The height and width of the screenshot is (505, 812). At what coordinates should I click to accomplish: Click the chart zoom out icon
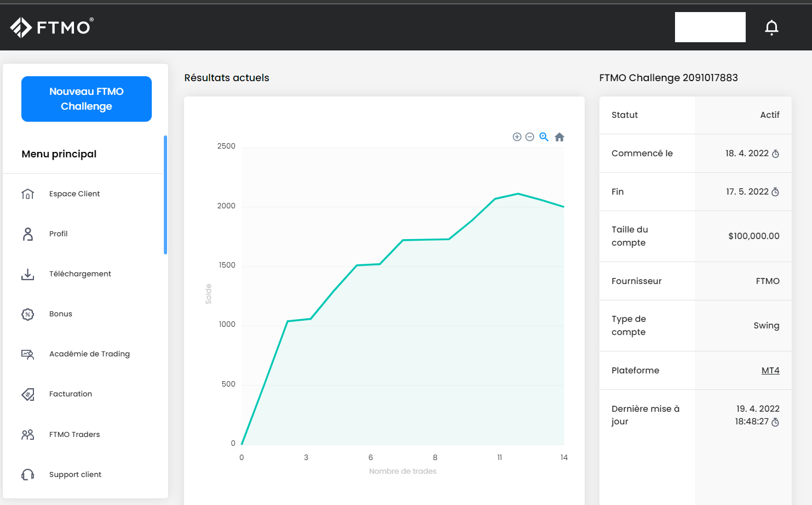click(530, 137)
